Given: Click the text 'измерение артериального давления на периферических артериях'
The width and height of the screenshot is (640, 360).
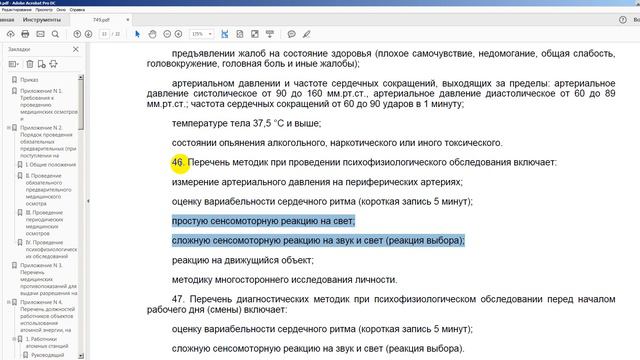Looking at the screenshot, I should (317, 182).
